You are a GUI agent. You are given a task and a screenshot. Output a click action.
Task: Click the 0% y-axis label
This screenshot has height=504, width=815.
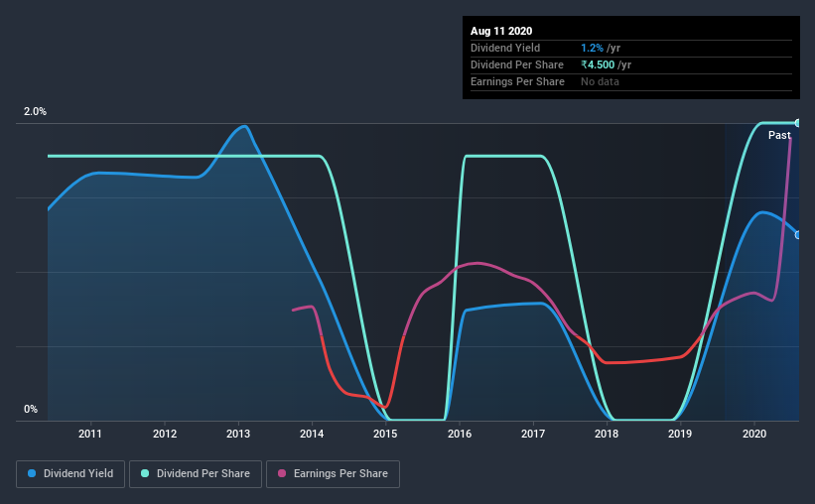click(x=31, y=409)
